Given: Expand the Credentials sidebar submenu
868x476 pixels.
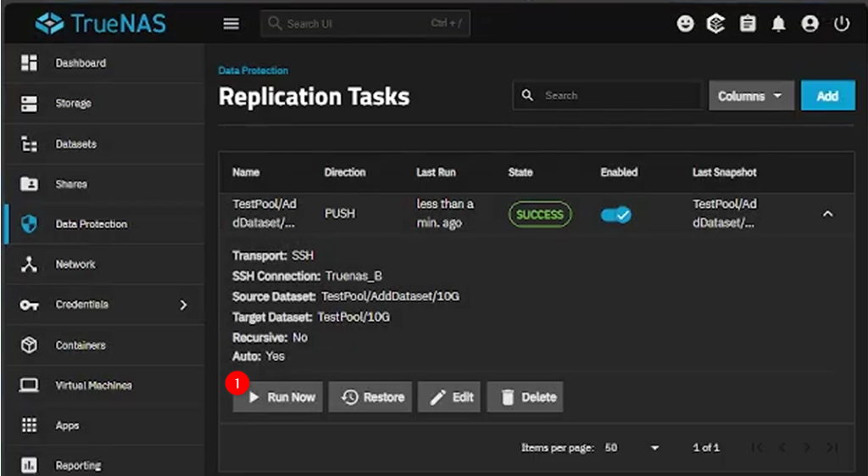Looking at the screenshot, I should pyautogui.click(x=183, y=305).
